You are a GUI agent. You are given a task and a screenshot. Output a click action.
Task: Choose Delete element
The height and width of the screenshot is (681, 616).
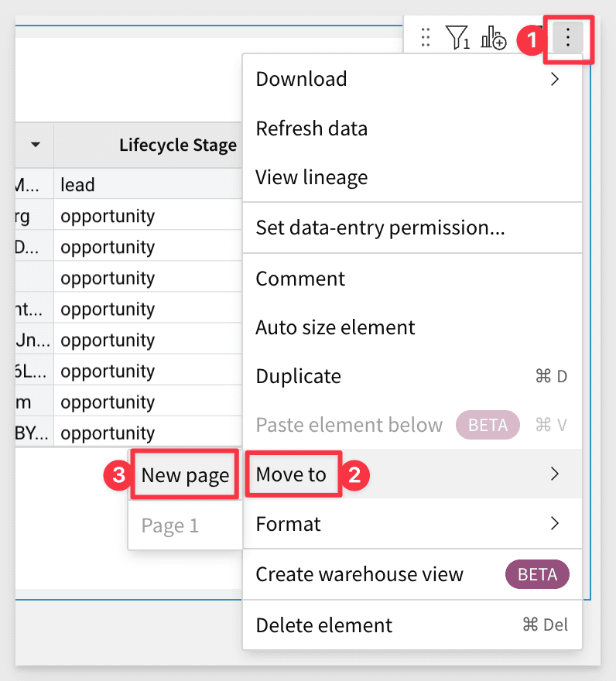pos(323,625)
